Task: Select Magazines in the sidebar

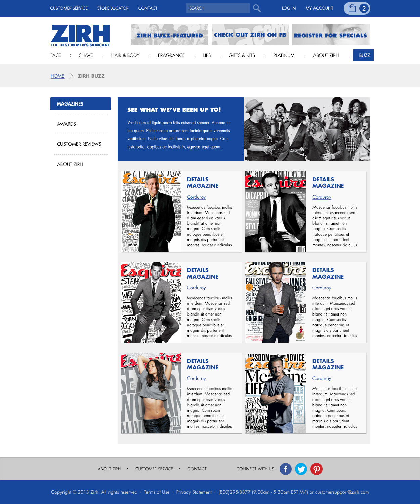Action: click(81, 104)
